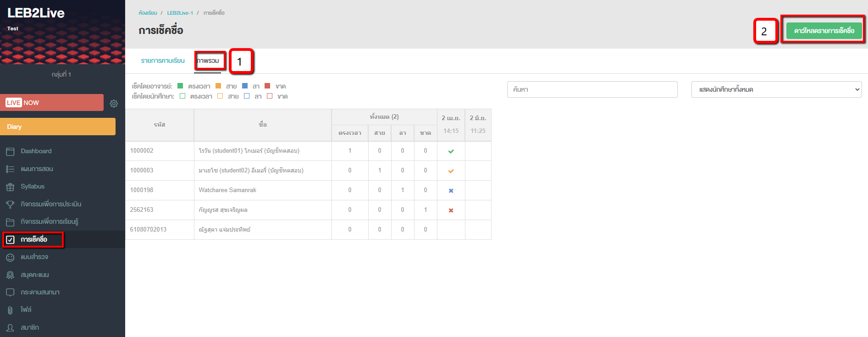Screen dimensions: 868x337
Task: Open แบบสำรวจ menu item
Action: click(34, 257)
